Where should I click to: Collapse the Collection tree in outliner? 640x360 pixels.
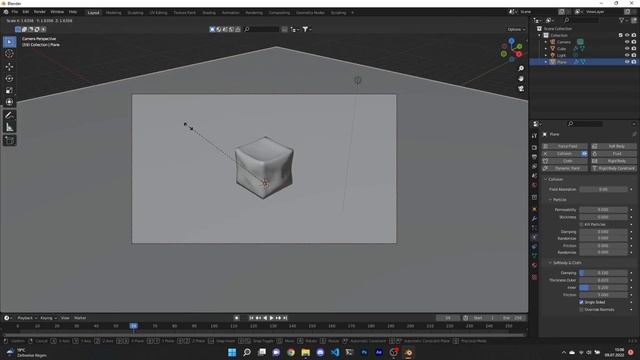[540, 35]
